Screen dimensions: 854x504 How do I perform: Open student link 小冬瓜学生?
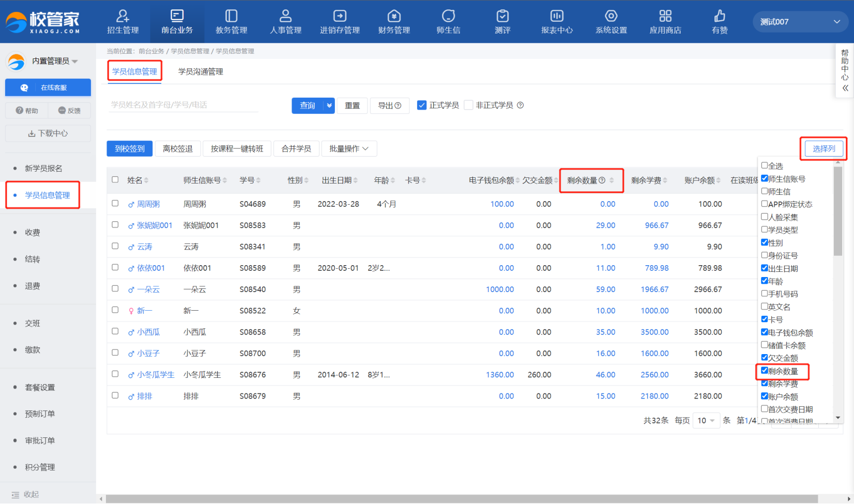tap(156, 375)
